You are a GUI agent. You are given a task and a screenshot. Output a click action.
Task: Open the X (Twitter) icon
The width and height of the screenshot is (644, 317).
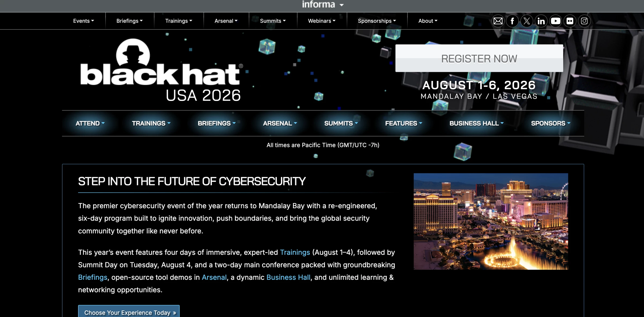(x=527, y=21)
